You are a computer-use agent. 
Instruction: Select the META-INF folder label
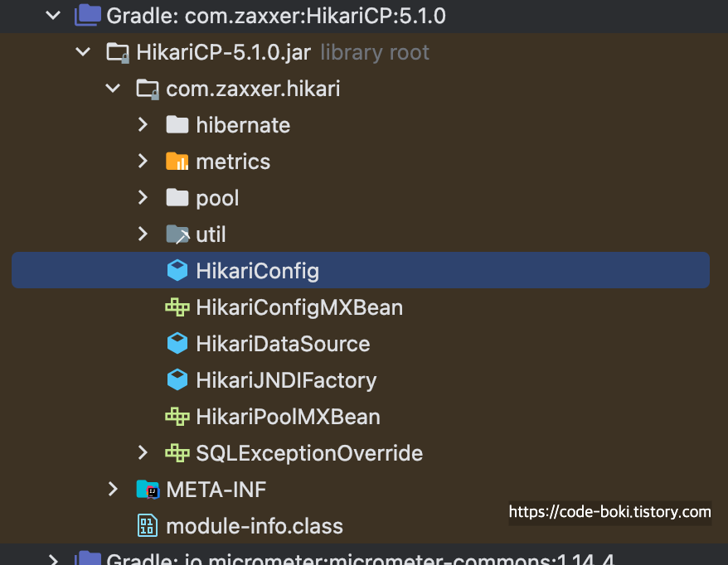216,490
